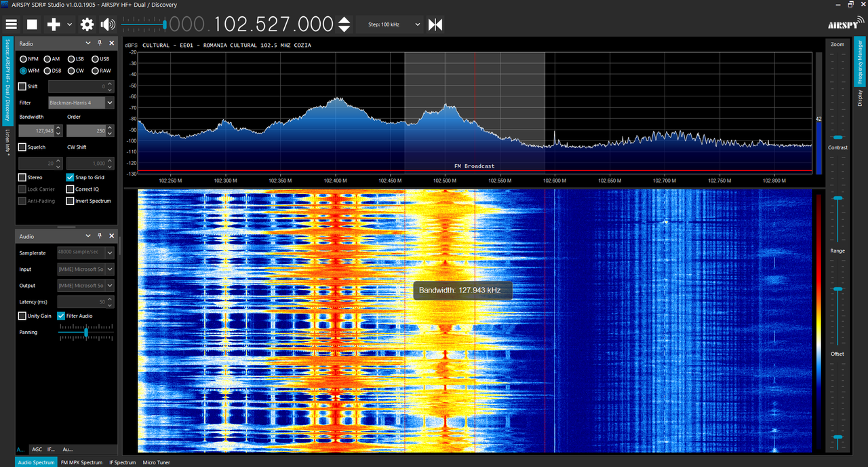Enable the Squelch checkbox
Image resolution: width=868 pixels, height=467 pixels.
[x=22, y=147]
